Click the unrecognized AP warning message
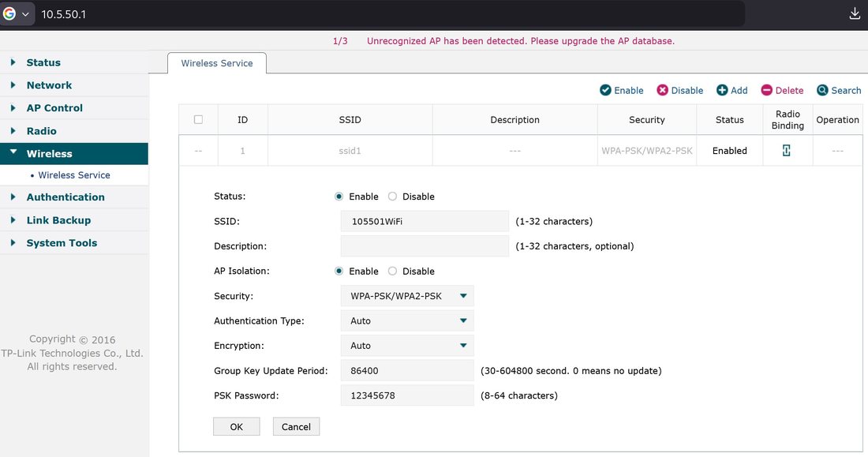Image resolution: width=868 pixels, height=457 pixels. coord(520,41)
